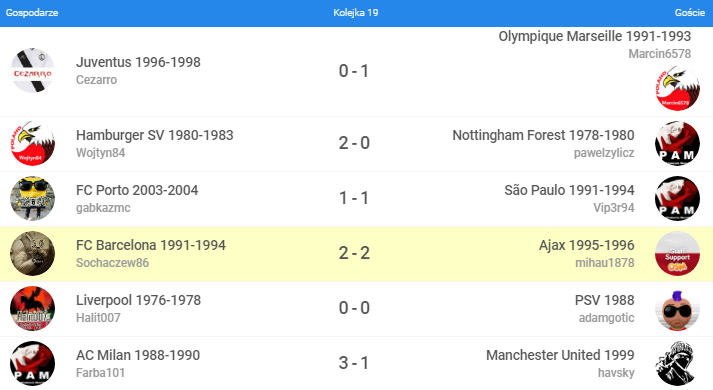Click havsky's masked figure avatar
This screenshot has width=713, height=390.
[678, 364]
